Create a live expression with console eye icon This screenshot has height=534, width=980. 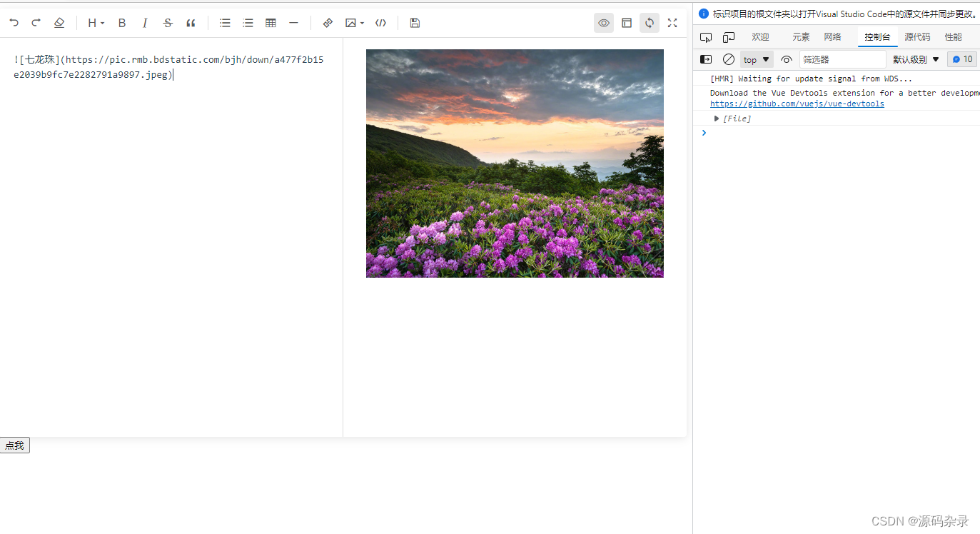point(787,59)
